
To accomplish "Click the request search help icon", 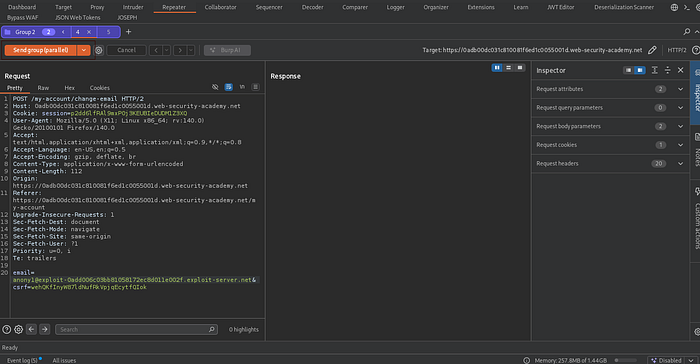I will pyautogui.click(x=7, y=329).
